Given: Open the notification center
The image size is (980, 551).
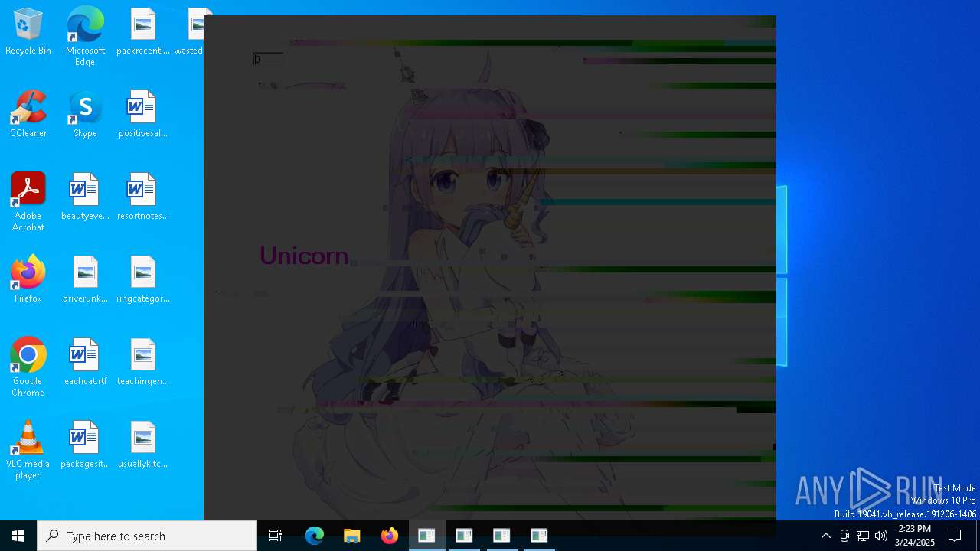Looking at the screenshot, I should (x=955, y=536).
